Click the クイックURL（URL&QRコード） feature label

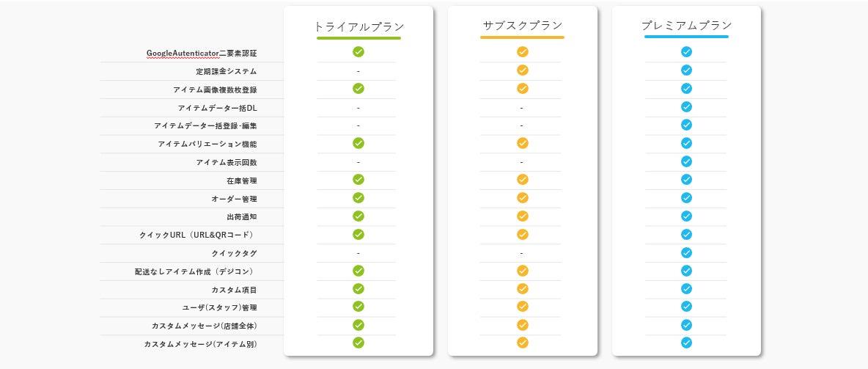tap(197, 235)
